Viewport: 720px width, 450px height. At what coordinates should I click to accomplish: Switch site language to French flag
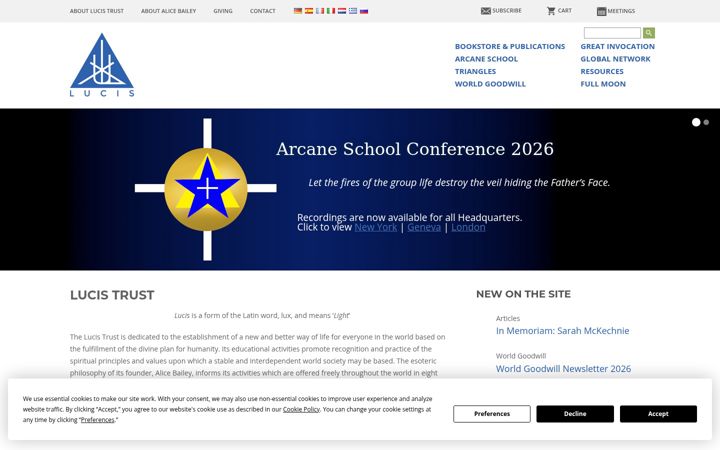(x=320, y=11)
